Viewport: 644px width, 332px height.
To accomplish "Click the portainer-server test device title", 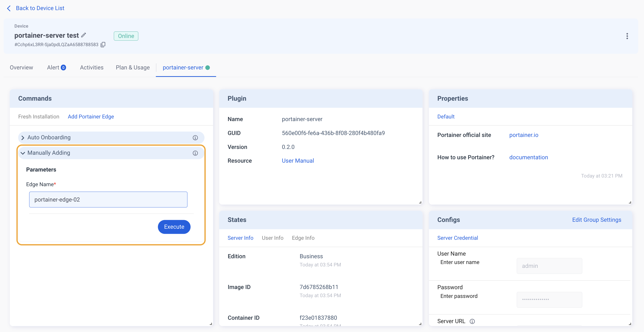I will click(47, 36).
